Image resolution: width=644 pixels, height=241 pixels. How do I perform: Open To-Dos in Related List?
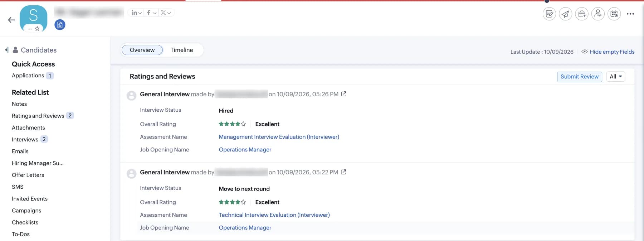tap(21, 234)
